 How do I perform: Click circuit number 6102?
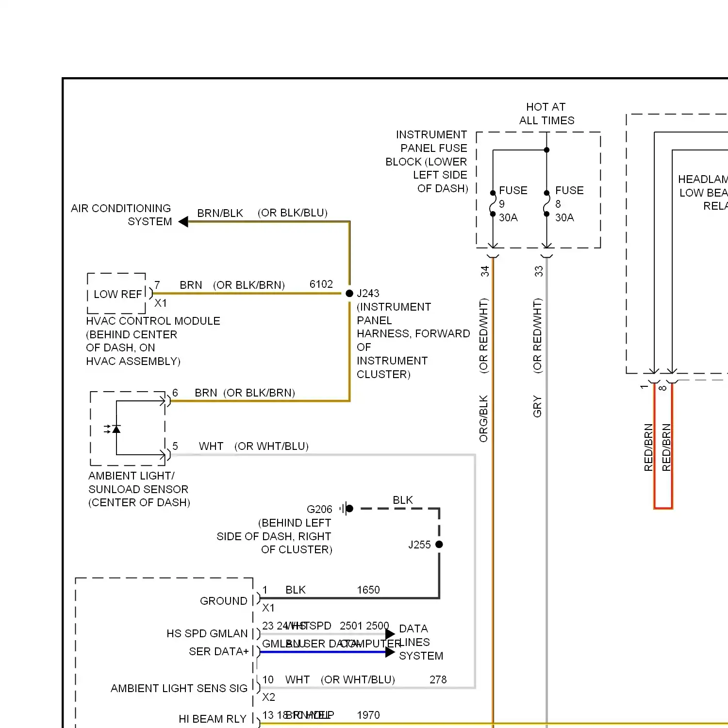[321, 284]
